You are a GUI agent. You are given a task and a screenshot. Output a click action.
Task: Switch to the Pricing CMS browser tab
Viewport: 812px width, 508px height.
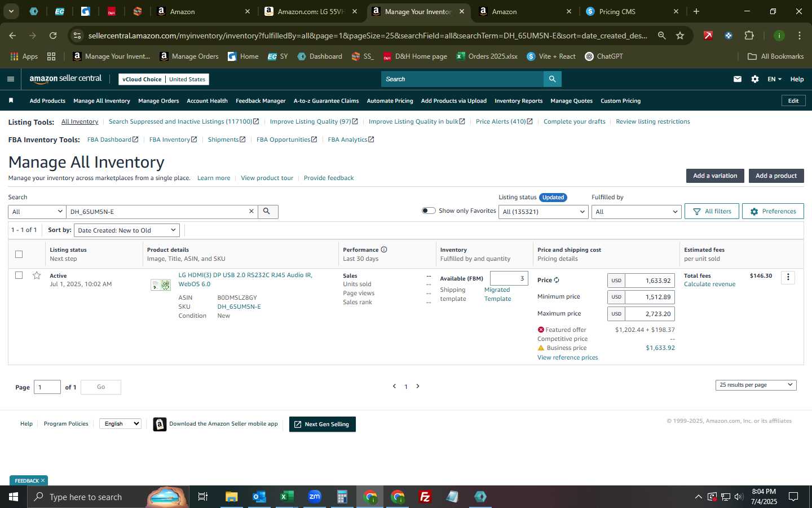point(633,11)
